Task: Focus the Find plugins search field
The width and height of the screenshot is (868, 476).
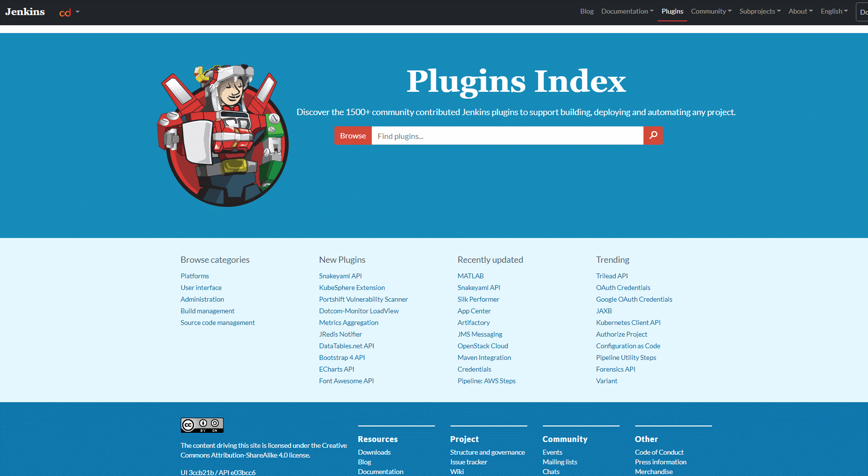Action: [x=507, y=136]
